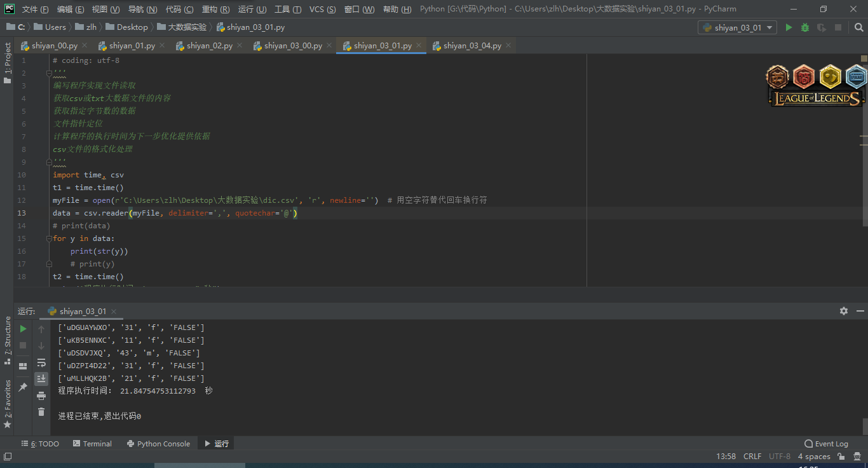
Task: Open Search Everywhere magnifier icon
Action: 858,27
